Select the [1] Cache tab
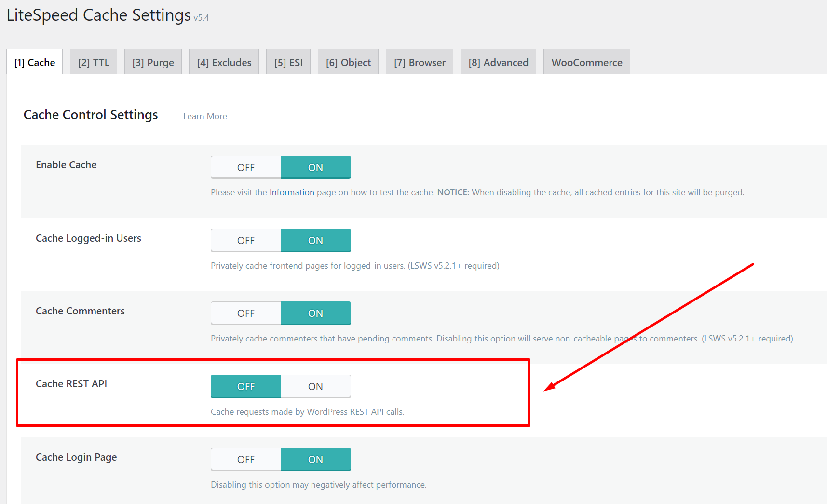Screen dimensions: 827x504 [35, 62]
